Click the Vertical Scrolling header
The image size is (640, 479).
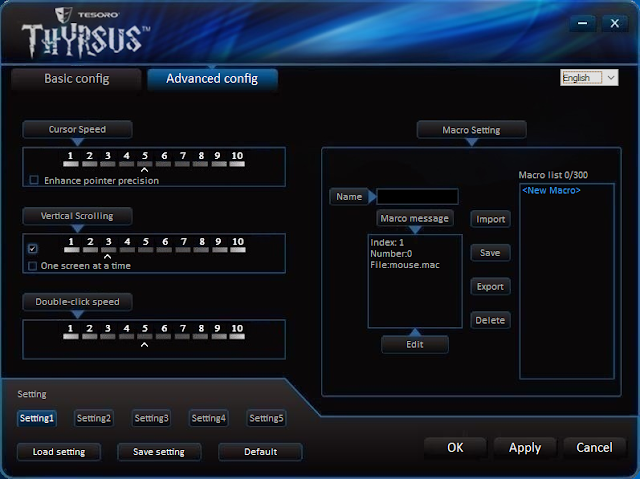click(x=77, y=216)
